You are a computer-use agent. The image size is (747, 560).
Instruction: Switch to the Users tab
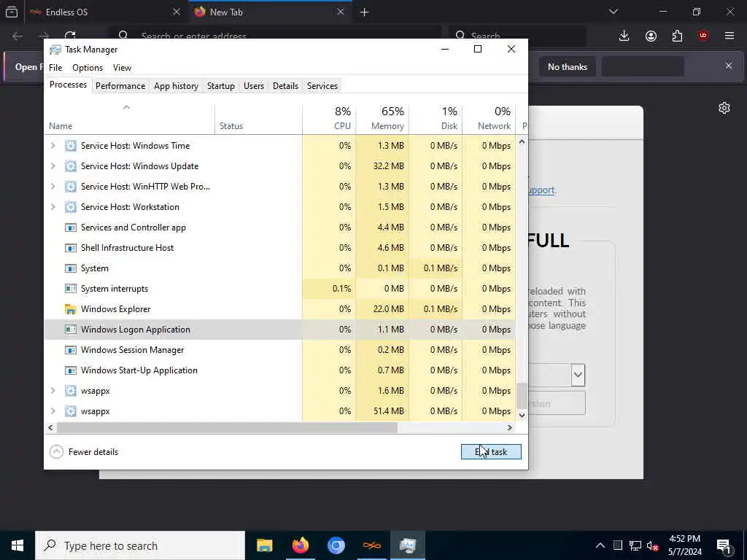pos(253,86)
